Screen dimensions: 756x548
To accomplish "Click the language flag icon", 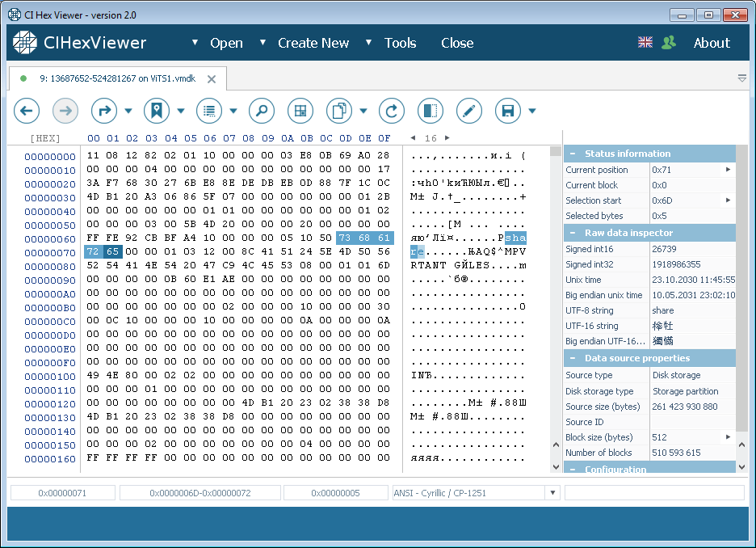I will pos(645,42).
